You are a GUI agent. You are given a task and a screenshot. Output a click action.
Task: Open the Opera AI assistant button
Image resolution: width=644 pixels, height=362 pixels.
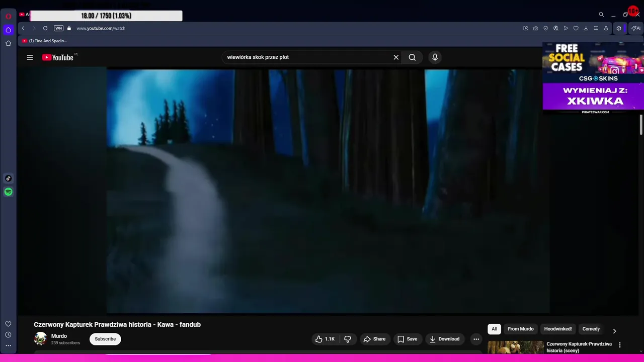(x=636, y=28)
